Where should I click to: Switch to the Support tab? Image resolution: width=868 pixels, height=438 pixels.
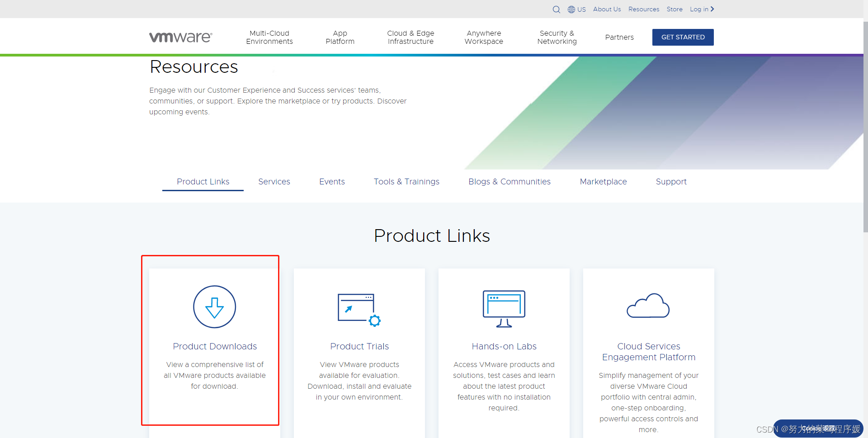tap(671, 182)
